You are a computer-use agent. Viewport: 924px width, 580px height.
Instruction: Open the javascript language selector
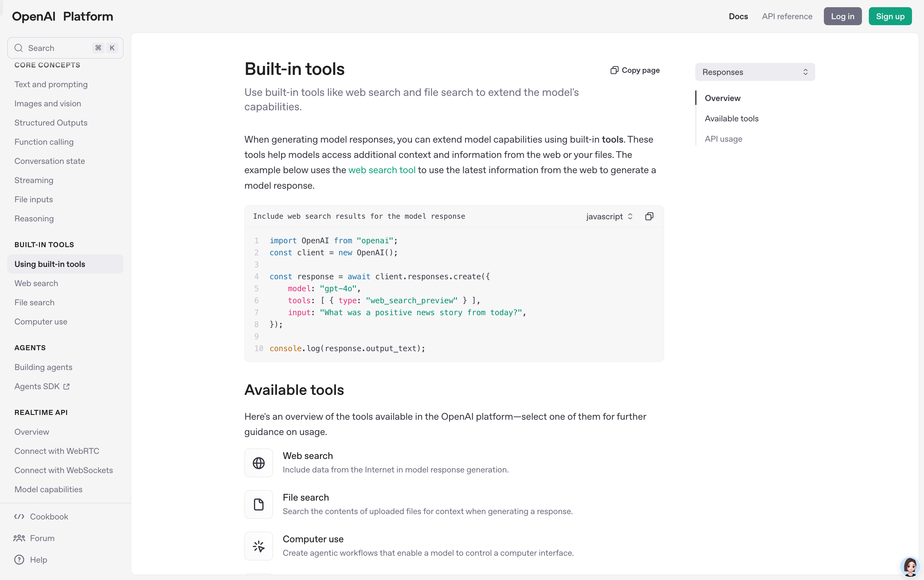coord(609,216)
